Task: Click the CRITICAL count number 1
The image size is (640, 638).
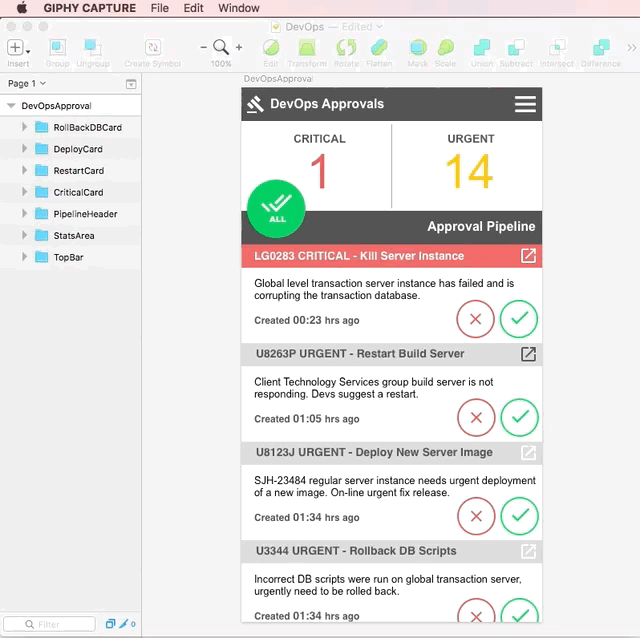Action: (x=319, y=171)
